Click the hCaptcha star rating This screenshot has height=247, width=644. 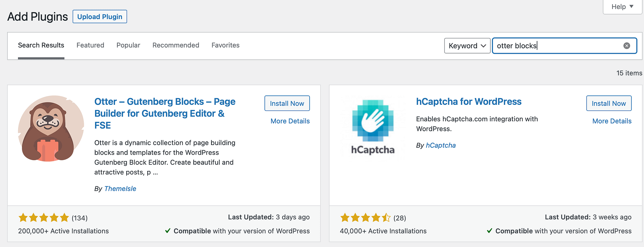click(x=365, y=218)
